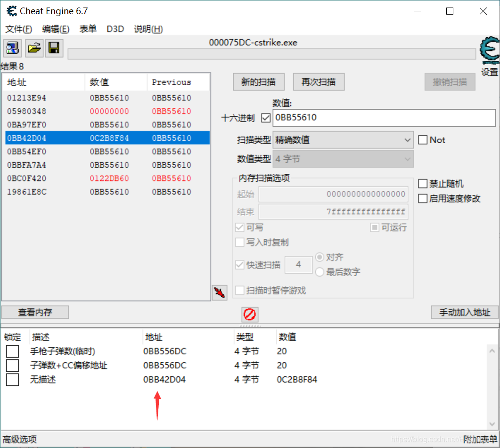500x448 pixels.
Task: Open Cheat Engine logo settings icon
Action: pos(490,50)
